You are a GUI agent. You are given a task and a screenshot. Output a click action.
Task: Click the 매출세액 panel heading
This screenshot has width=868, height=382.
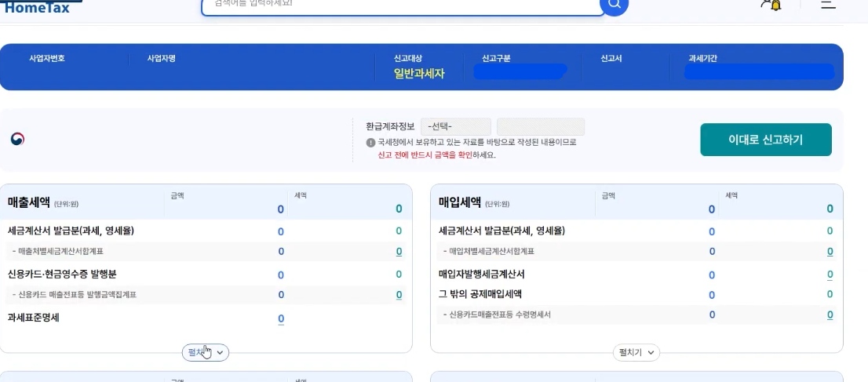pos(29,202)
